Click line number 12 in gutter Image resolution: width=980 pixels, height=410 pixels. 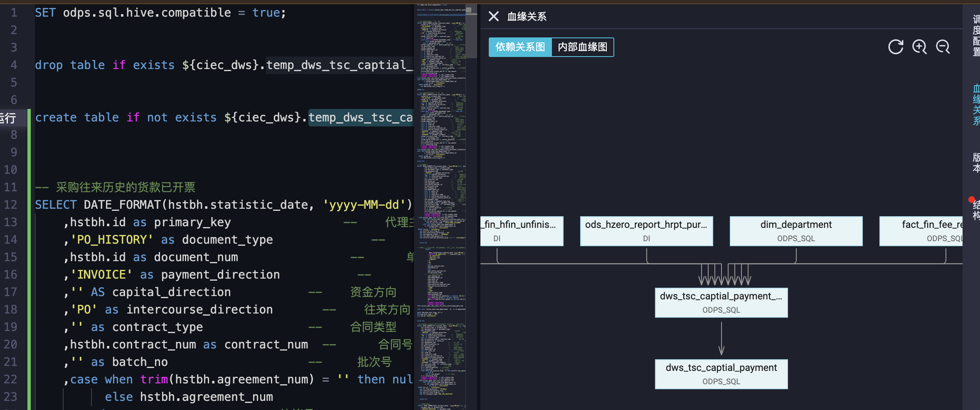(x=11, y=205)
